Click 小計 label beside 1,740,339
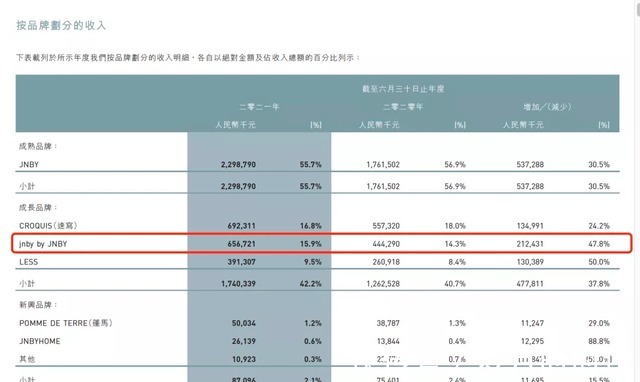 (x=27, y=284)
